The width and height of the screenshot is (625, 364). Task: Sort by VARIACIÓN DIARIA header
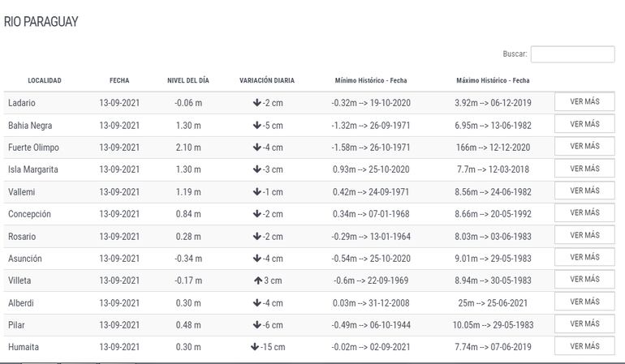pos(267,81)
